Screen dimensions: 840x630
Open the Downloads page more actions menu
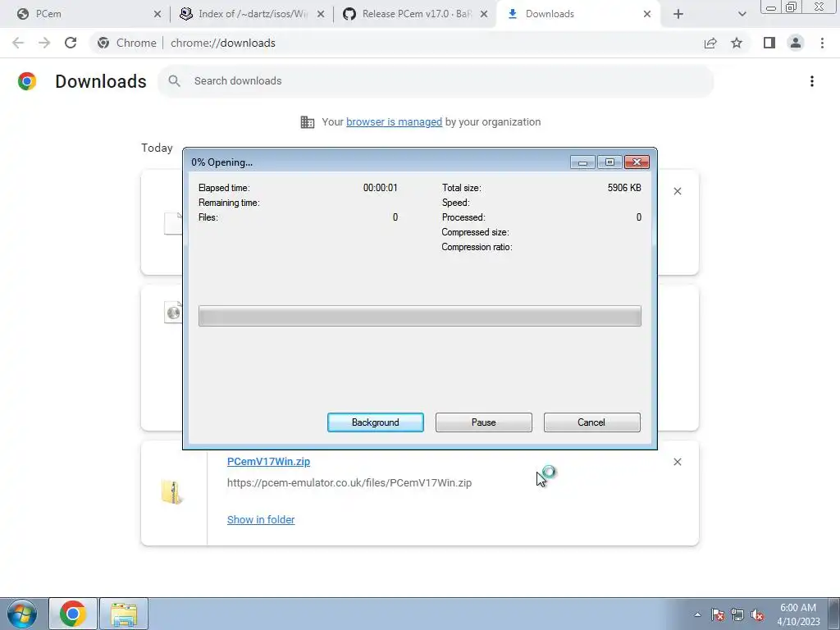[x=811, y=81]
